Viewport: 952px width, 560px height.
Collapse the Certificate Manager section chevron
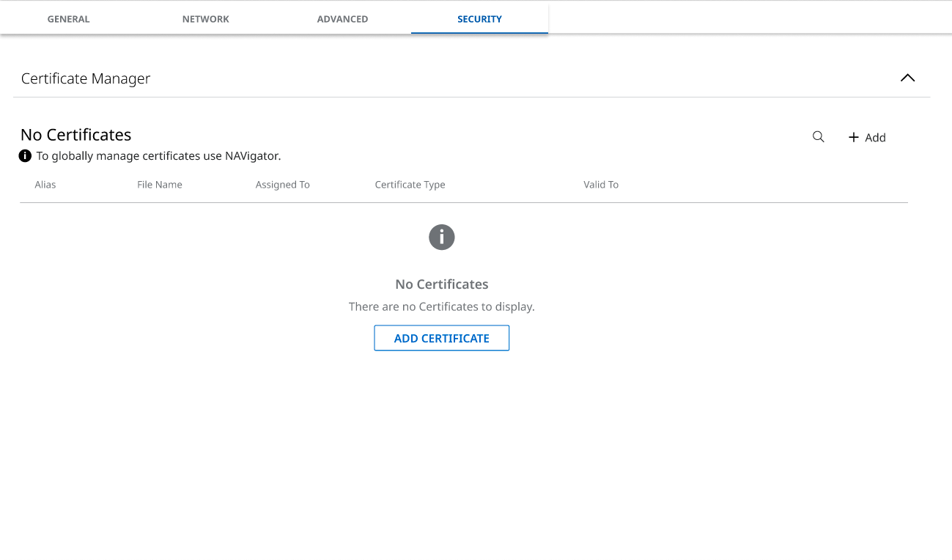[x=907, y=78]
